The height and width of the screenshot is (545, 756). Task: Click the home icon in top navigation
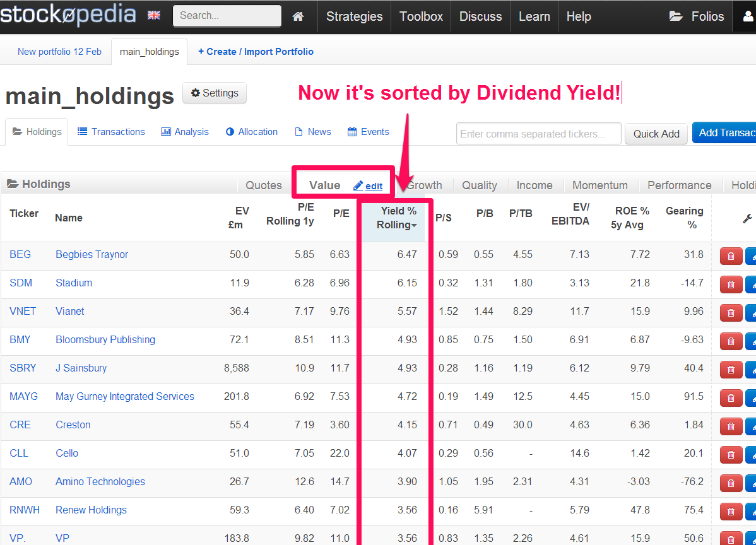[x=298, y=16]
